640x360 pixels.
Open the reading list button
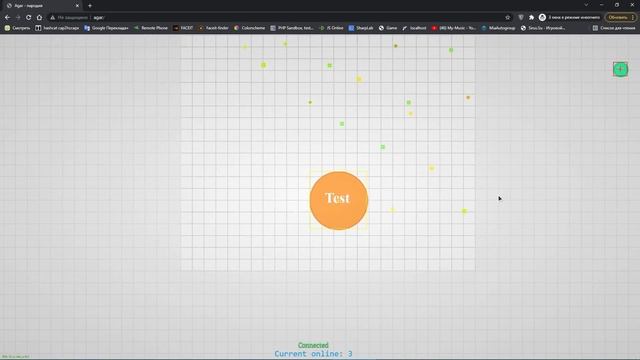pyautogui.click(x=614, y=28)
